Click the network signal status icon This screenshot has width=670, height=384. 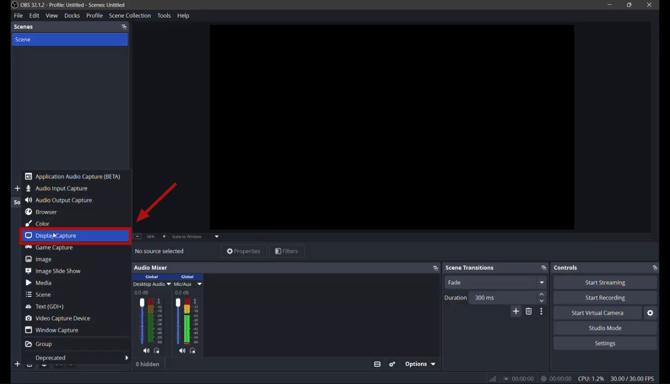click(493, 378)
